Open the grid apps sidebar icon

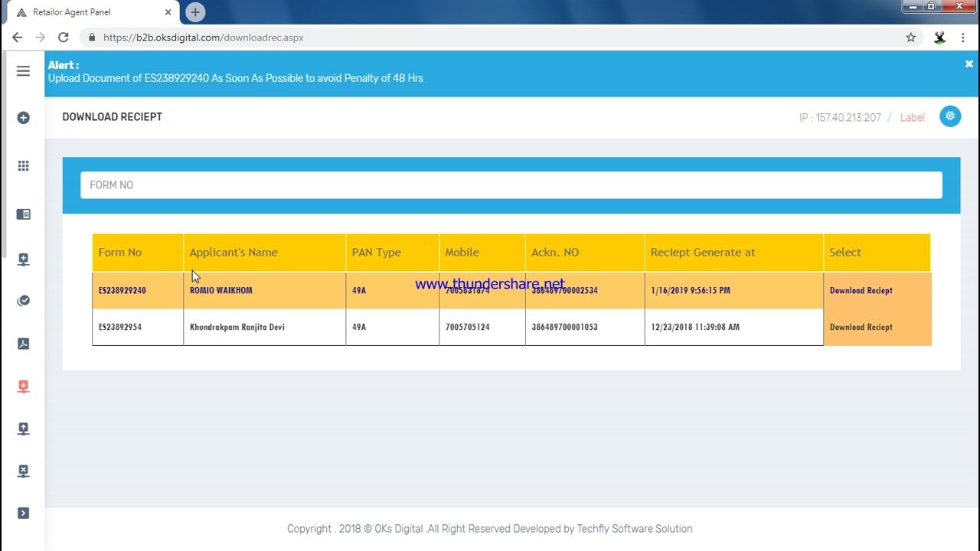23,166
